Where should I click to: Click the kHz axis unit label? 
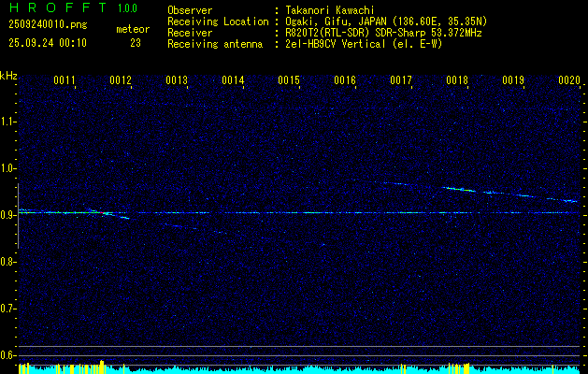tap(8, 76)
